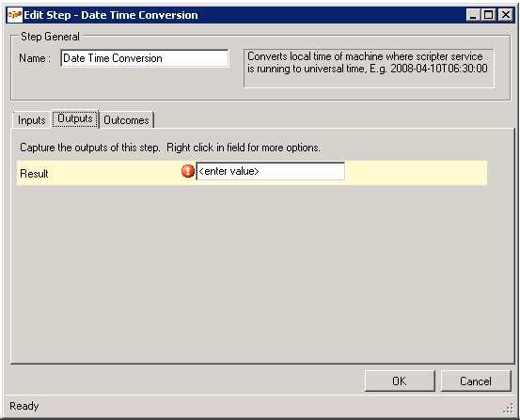Focus the Name text field
Viewport: 520px width, 420px height.
(x=145, y=58)
